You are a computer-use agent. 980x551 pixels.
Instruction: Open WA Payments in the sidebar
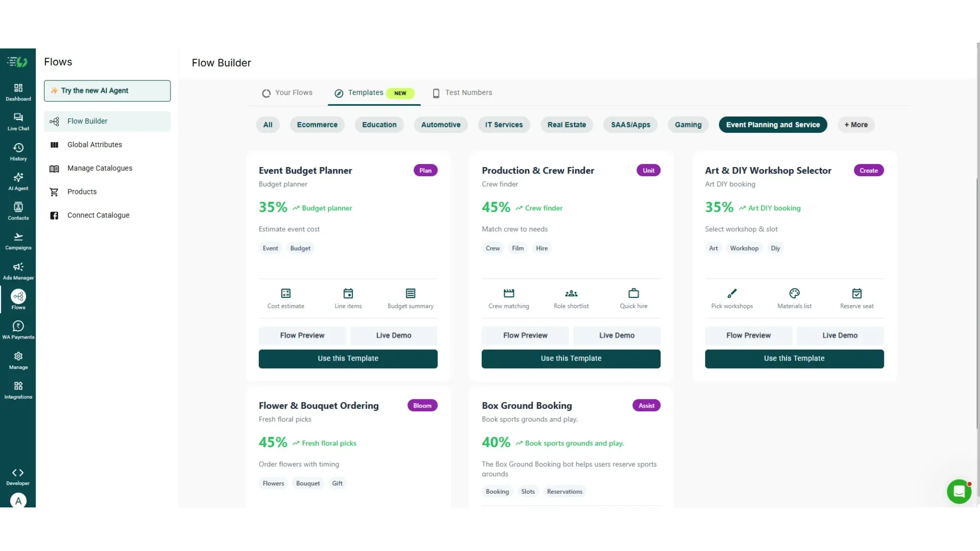click(x=18, y=331)
